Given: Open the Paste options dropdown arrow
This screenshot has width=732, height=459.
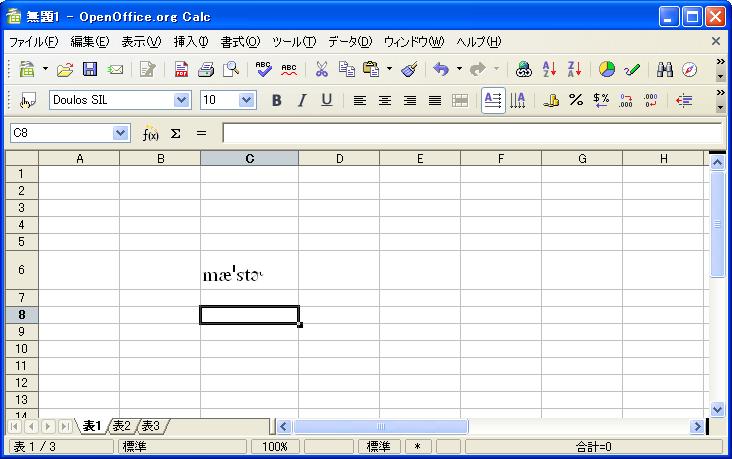Looking at the screenshot, I should (x=389, y=70).
